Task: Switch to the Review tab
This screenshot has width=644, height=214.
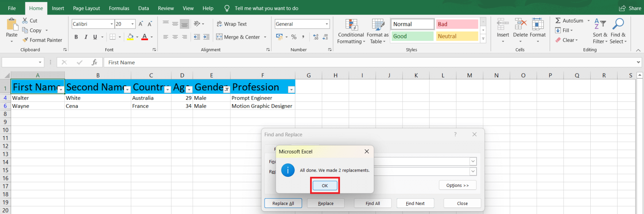Action: click(166, 8)
